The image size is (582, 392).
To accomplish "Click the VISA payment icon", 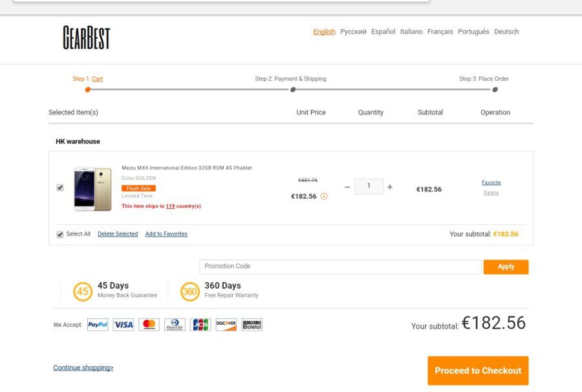I will [124, 325].
